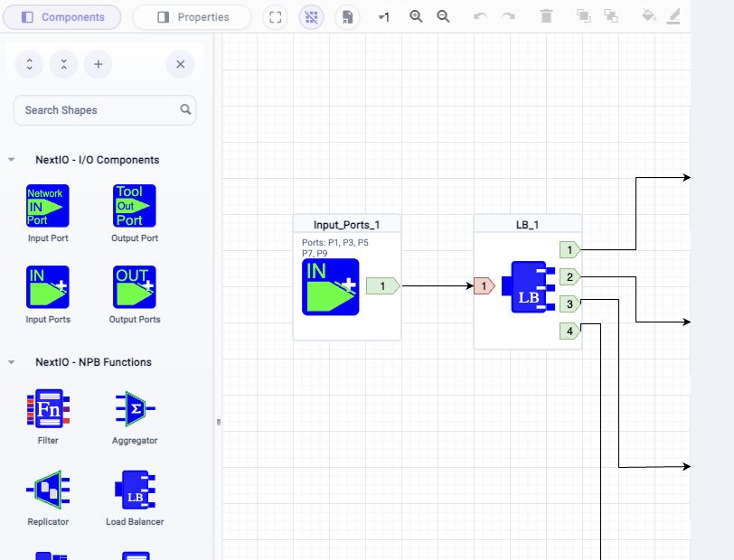734x560 pixels.
Task: Click LB_1 output connector 1
Action: coord(569,250)
